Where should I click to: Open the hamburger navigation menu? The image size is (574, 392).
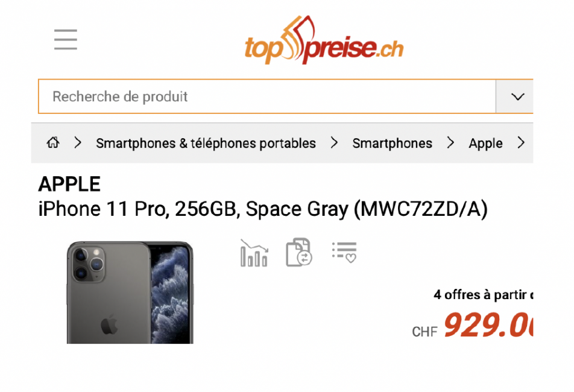point(66,39)
